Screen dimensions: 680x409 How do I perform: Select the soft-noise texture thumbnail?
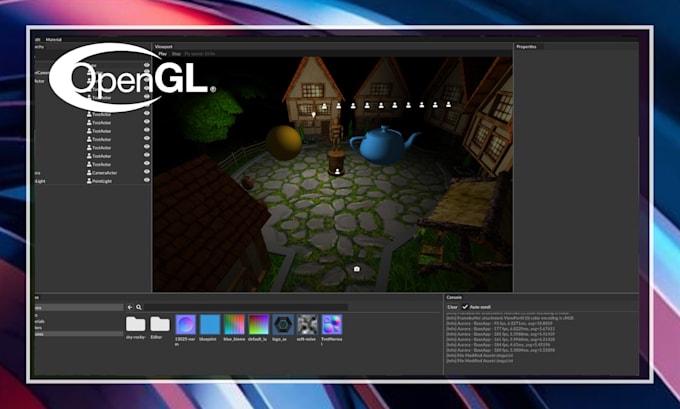tap(307, 325)
